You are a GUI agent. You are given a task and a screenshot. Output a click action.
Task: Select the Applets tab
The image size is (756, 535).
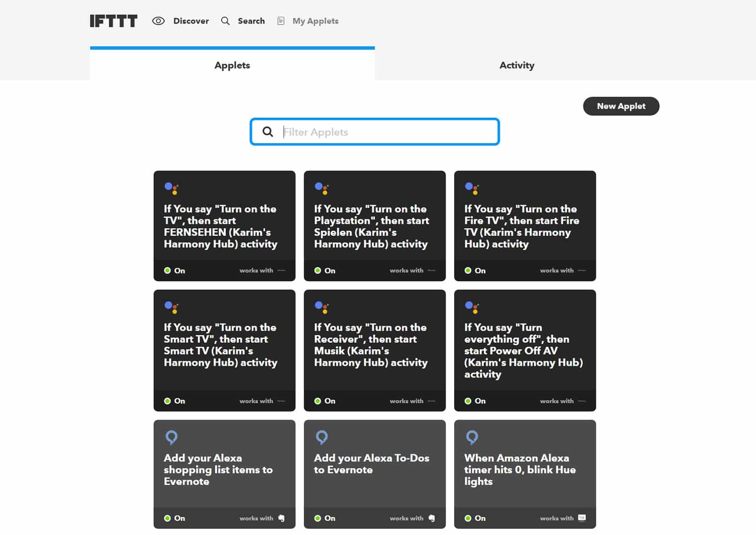point(232,65)
